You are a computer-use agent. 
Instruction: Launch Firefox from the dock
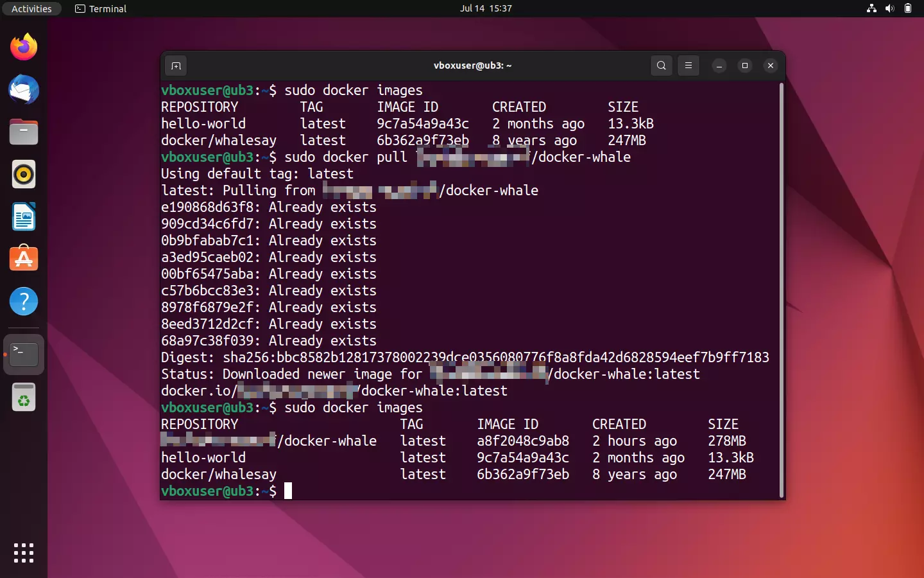[23, 47]
